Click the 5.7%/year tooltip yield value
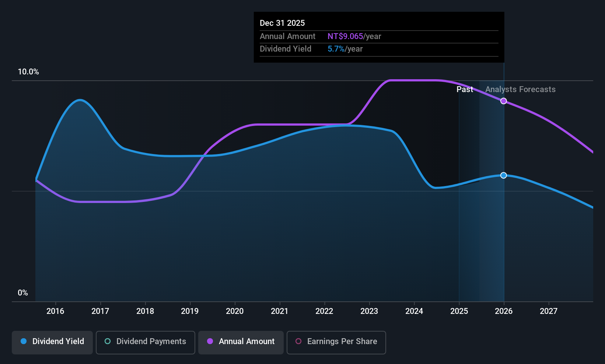The height and width of the screenshot is (364, 605). (345, 49)
